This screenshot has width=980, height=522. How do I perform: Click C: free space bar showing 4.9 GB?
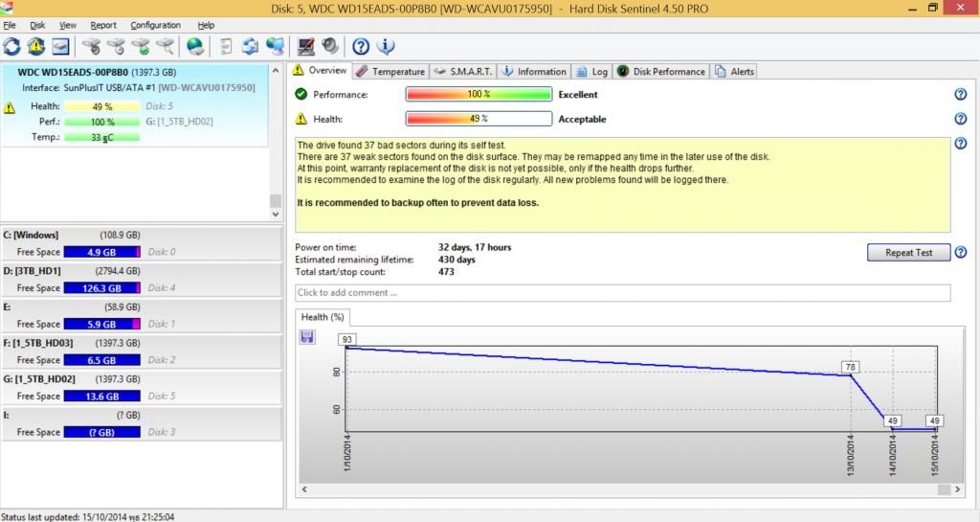[x=101, y=253]
